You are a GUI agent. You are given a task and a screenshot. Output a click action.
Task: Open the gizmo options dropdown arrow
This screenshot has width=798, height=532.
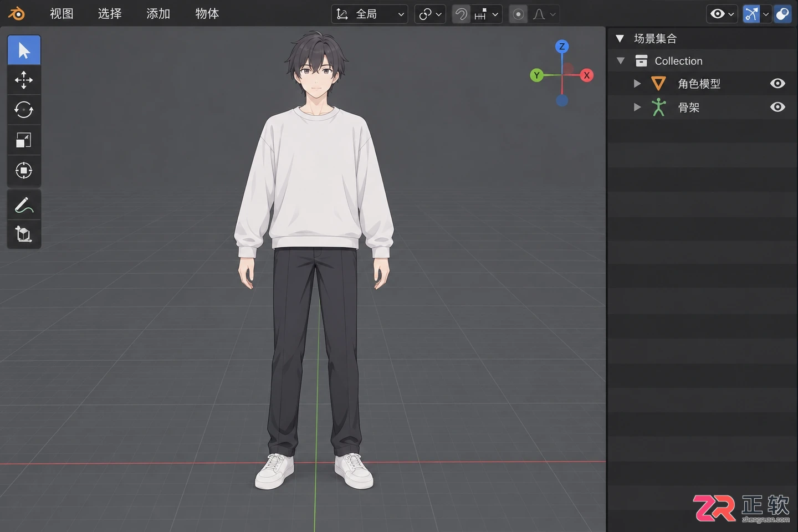pos(766,14)
